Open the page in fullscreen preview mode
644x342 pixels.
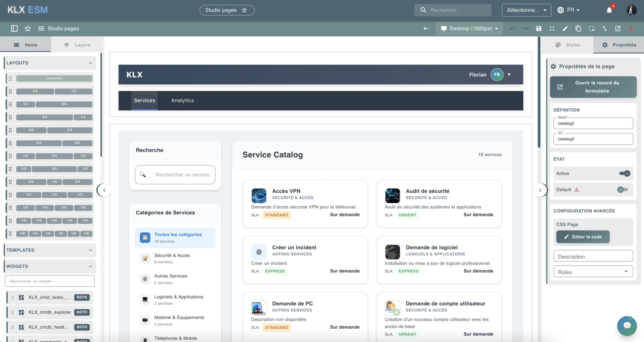click(x=552, y=28)
